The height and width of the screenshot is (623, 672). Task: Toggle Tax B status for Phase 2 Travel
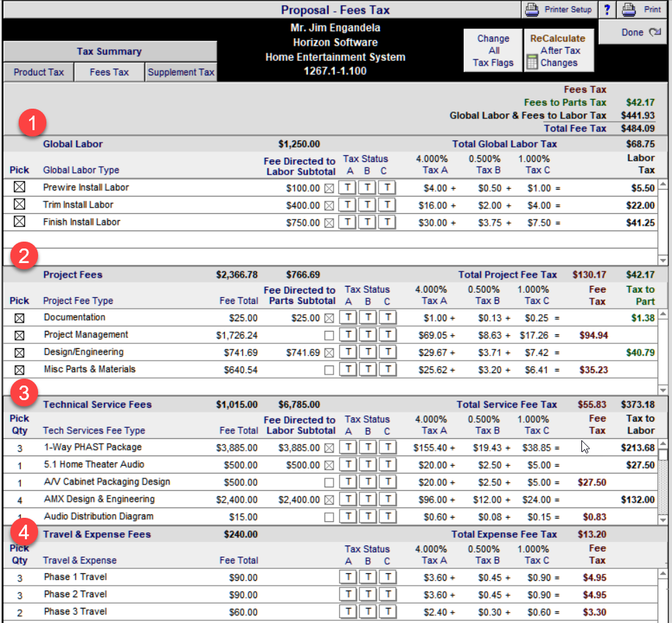click(x=368, y=595)
